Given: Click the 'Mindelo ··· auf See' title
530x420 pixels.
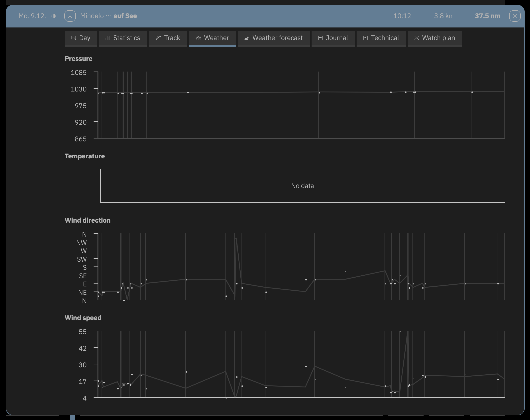Looking at the screenshot, I should [108, 16].
